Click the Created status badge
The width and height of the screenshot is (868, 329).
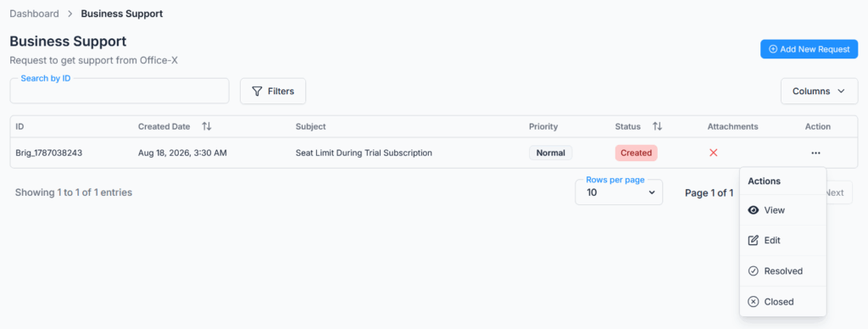point(636,153)
